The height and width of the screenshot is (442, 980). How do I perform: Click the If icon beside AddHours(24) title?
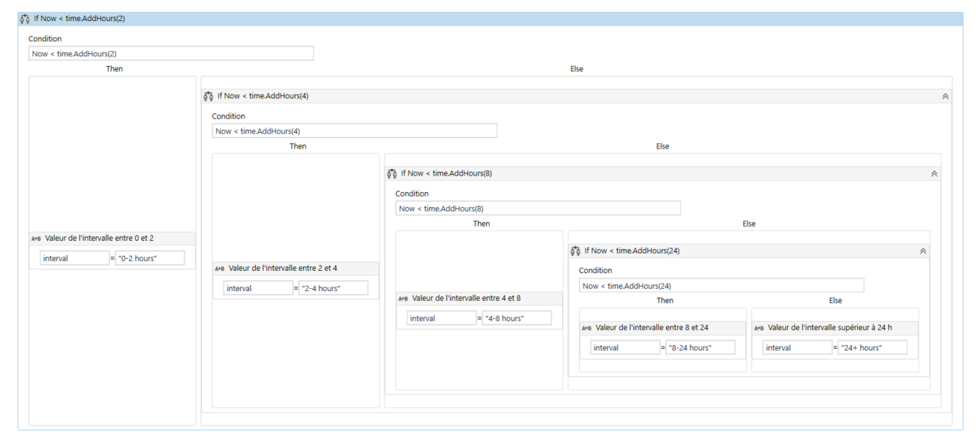coord(576,251)
